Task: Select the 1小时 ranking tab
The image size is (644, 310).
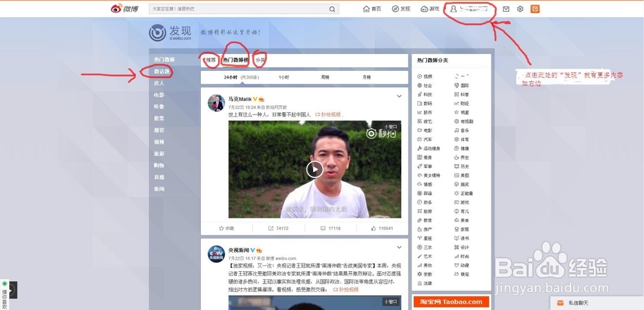Action: pyautogui.click(x=284, y=77)
